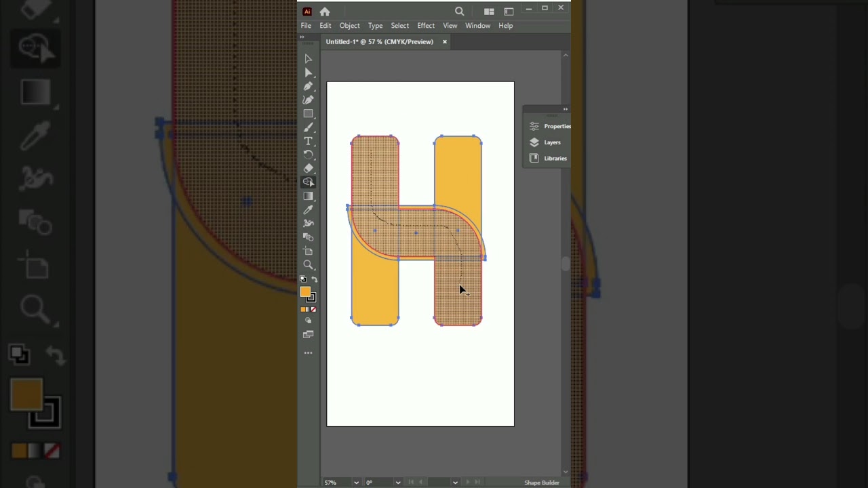
Task: Click the 57% zoom field
Action: (337, 483)
